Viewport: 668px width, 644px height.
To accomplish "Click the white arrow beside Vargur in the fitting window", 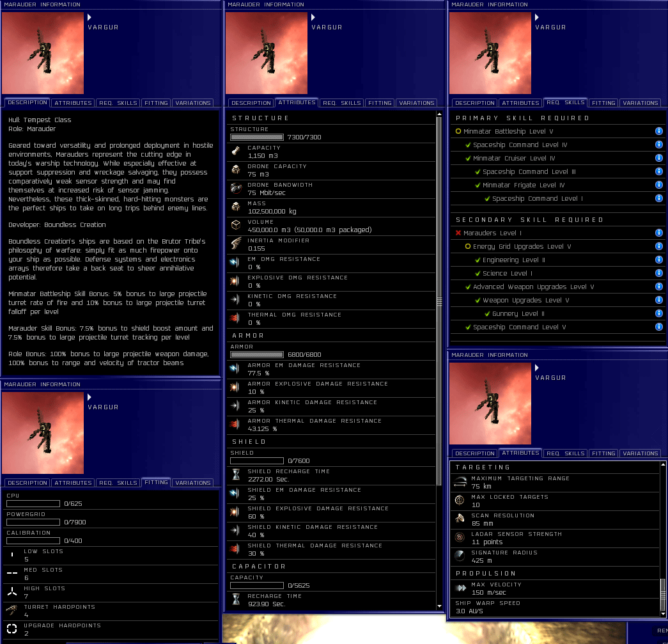I will (x=89, y=397).
